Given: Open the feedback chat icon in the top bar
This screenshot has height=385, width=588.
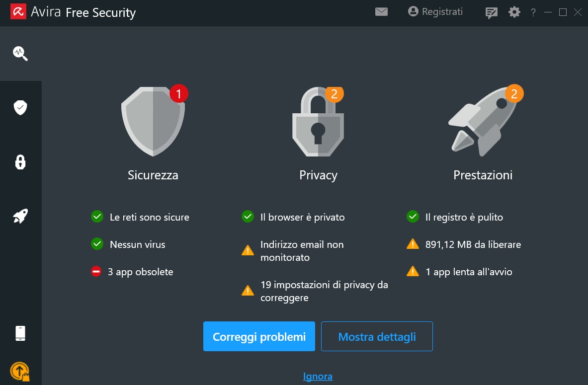Looking at the screenshot, I should 491,12.
